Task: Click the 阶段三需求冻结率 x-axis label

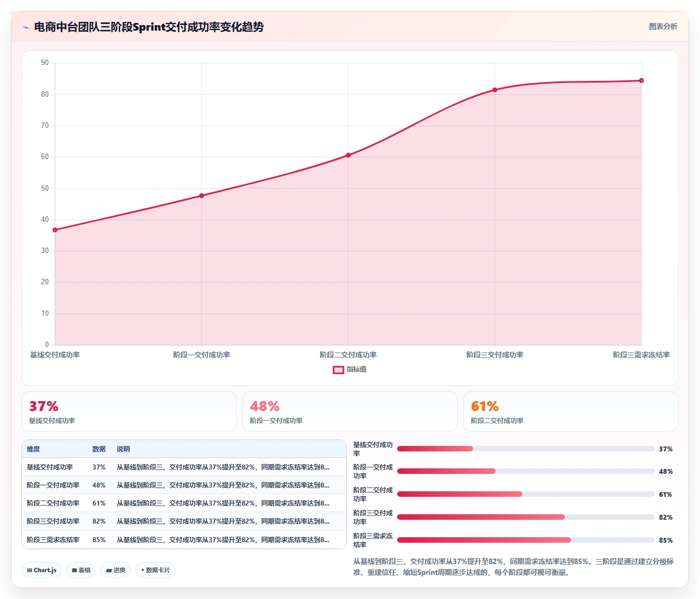Action: pos(641,355)
